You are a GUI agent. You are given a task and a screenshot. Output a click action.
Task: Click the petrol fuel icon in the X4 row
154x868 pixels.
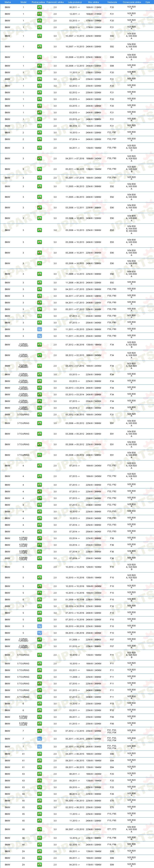click(40, 794)
